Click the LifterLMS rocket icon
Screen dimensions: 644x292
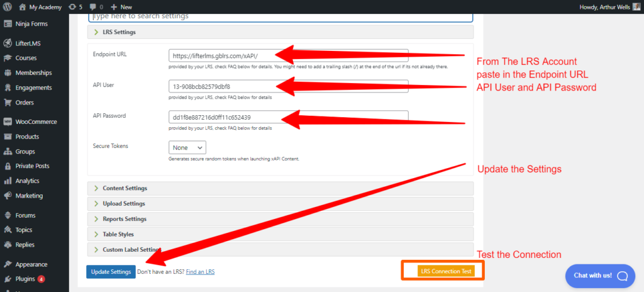click(x=8, y=43)
